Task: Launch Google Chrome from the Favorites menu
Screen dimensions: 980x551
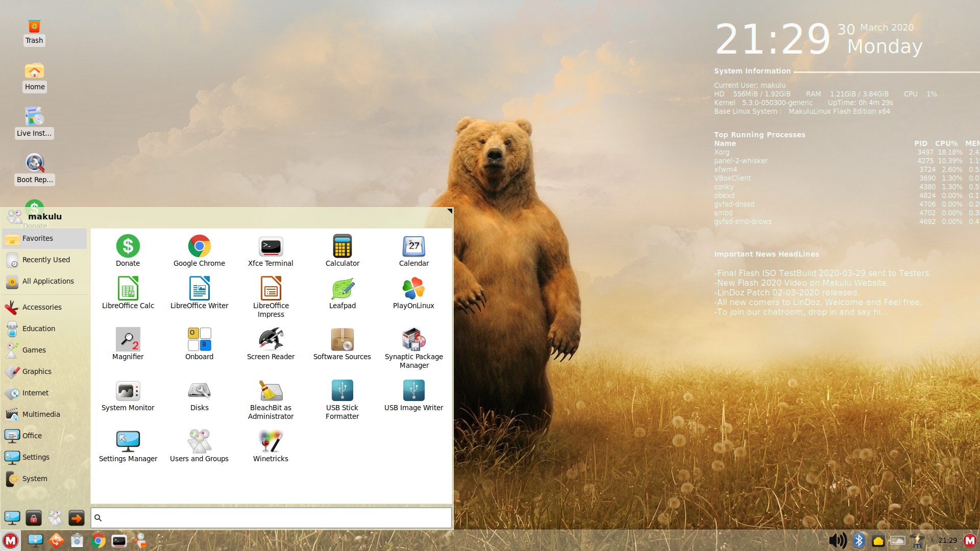Action: [x=199, y=251]
